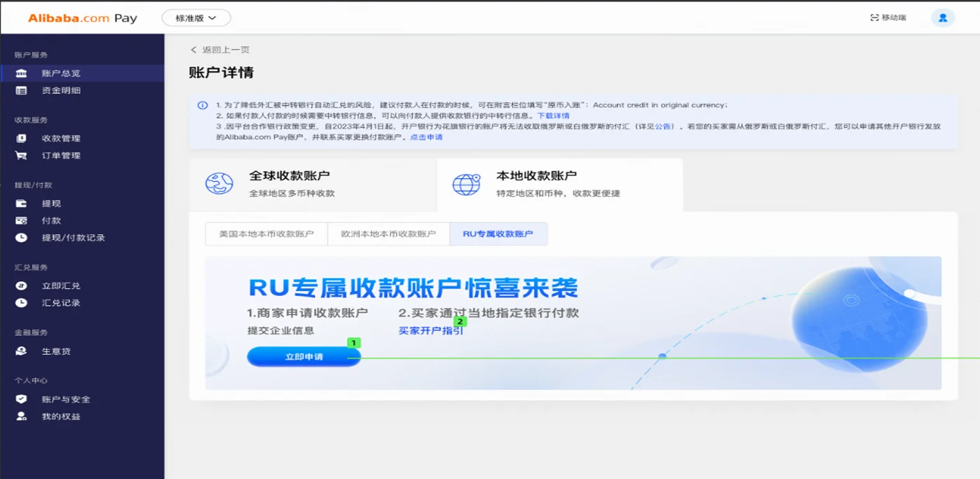Viewport: 980px width, 479px height.
Task: Click the 点击申请 link in notice
Action: pos(426,137)
